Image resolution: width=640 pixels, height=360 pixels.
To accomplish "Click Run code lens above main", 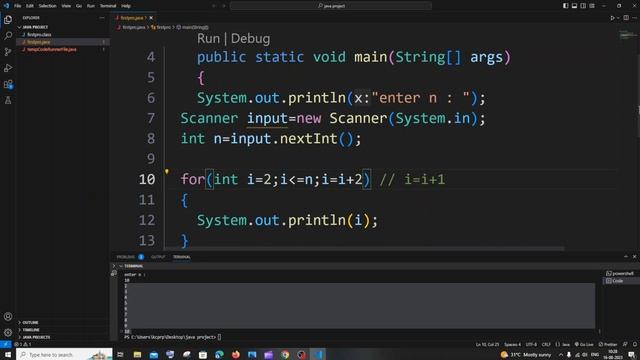I will tap(208, 39).
